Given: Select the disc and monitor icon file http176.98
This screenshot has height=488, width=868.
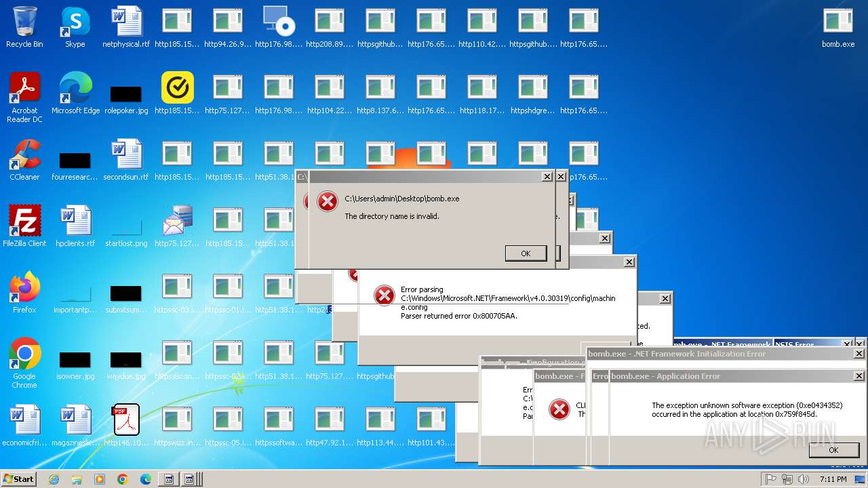Looking at the screenshot, I should 279,27.
